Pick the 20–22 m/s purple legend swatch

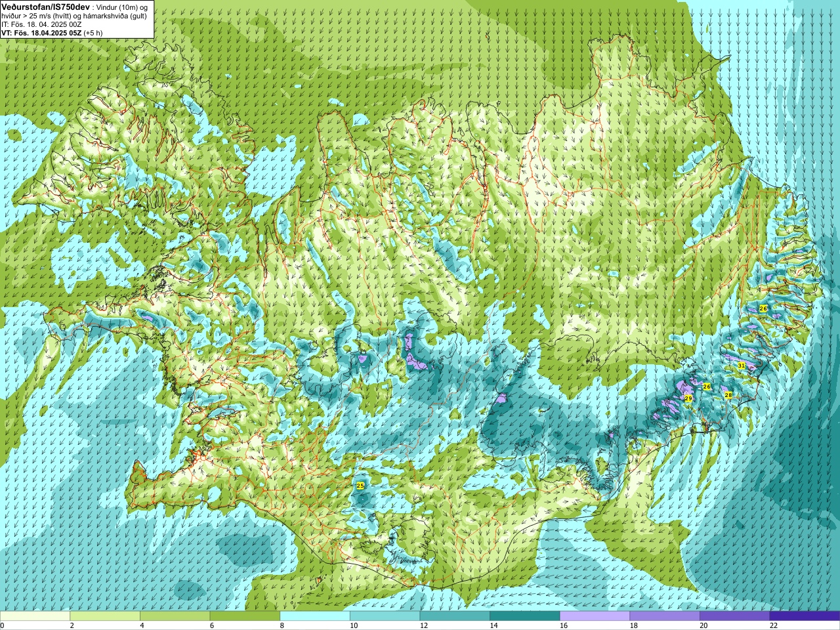(x=734, y=616)
